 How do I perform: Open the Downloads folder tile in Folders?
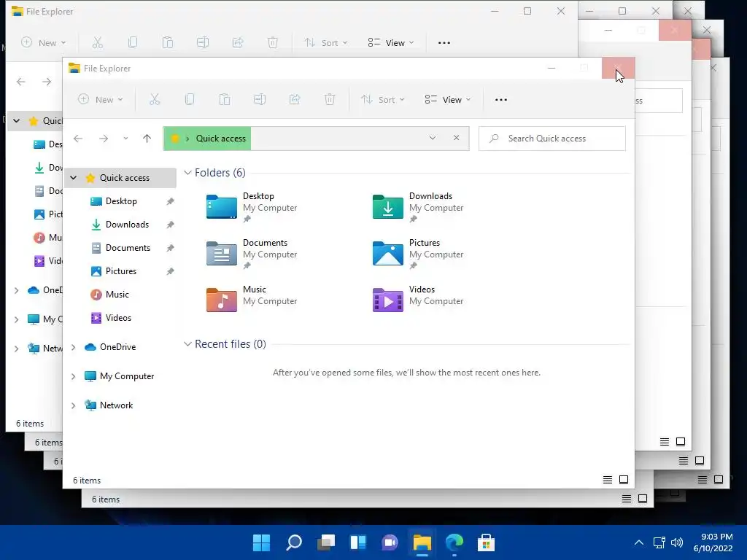click(x=418, y=207)
